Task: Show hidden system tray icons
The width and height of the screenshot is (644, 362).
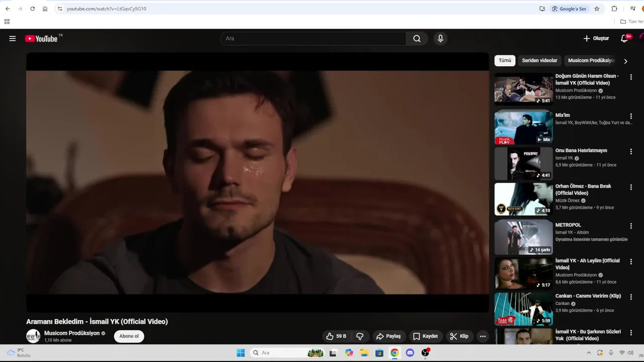Action: point(589,353)
